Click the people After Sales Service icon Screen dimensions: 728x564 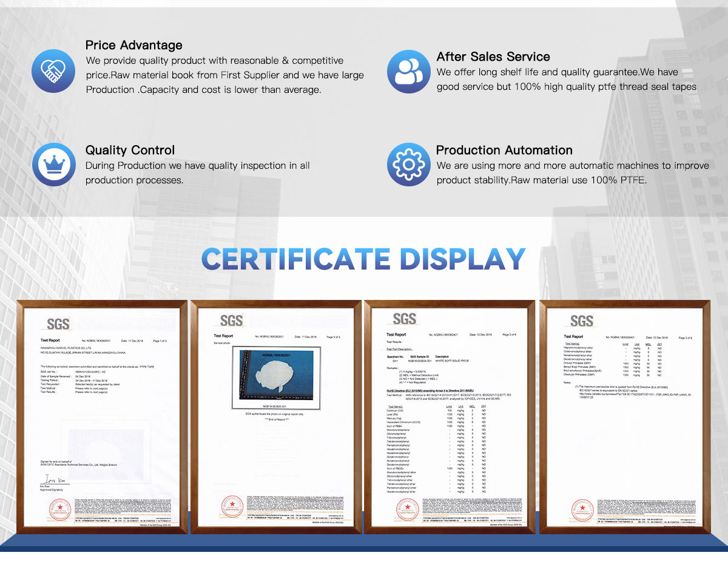point(408,71)
